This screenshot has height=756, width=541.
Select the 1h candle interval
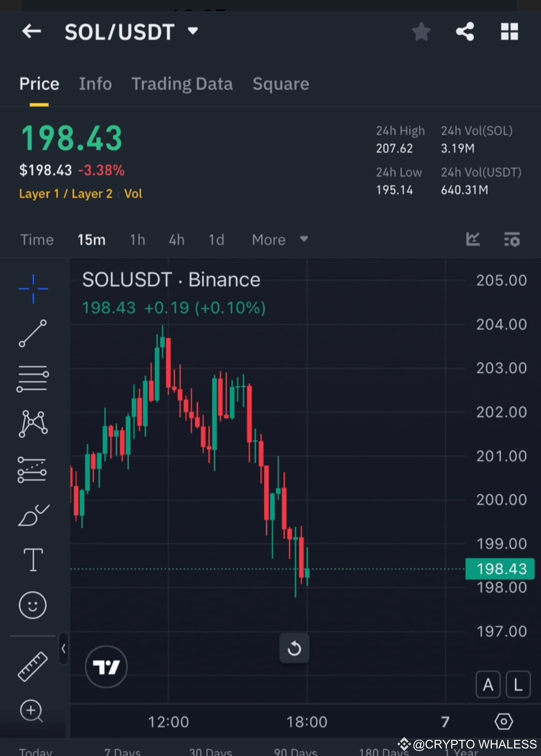click(137, 239)
